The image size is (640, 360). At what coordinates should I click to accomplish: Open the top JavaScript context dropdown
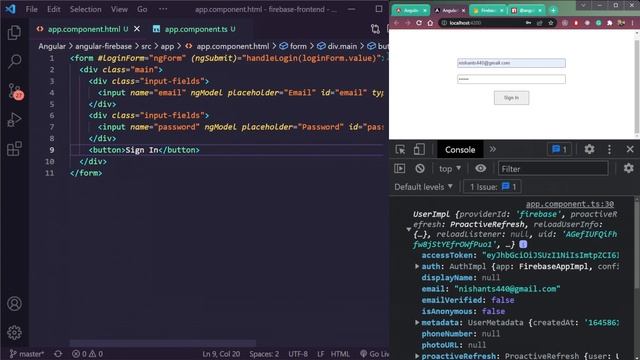pos(449,169)
